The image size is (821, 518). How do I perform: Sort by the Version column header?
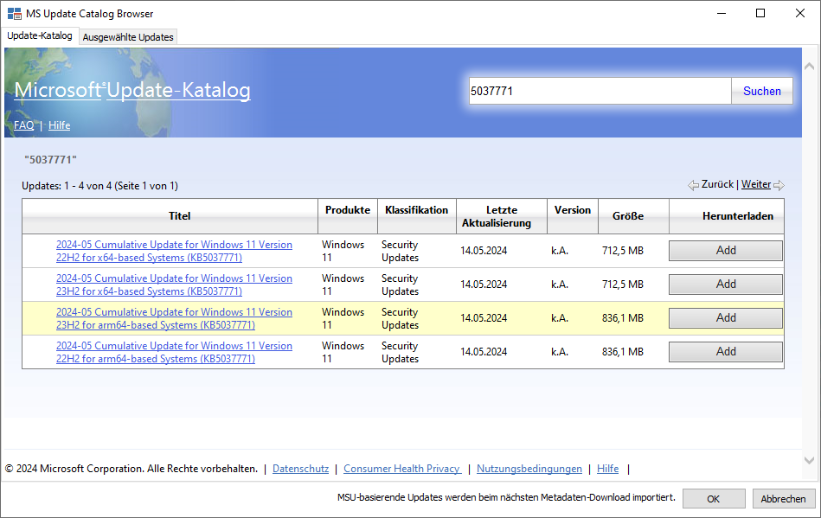coord(572,216)
